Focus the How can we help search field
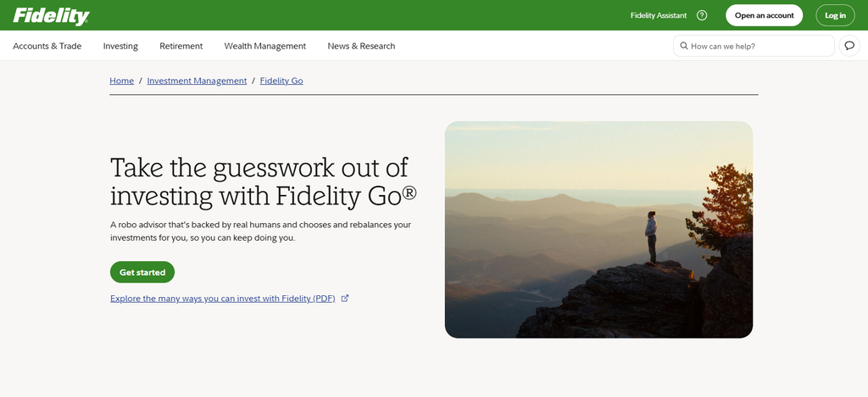 point(754,46)
